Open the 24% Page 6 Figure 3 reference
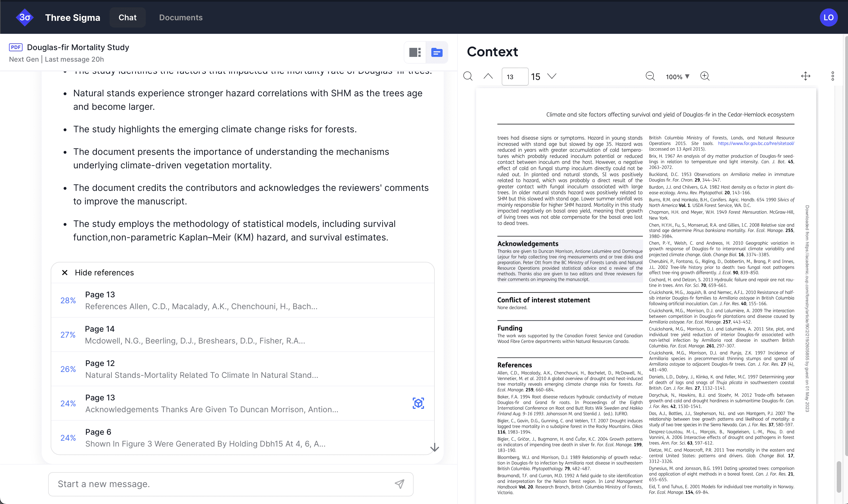The height and width of the screenshot is (504, 848). (242, 438)
